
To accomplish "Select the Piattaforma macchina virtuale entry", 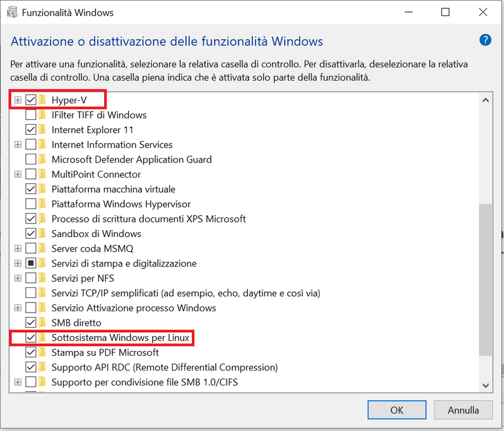I will click(x=113, y=189).
